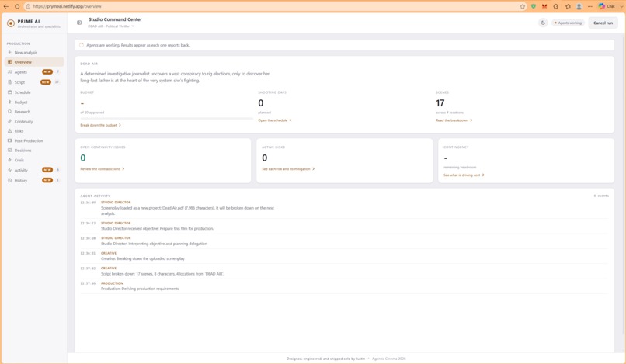Open the browser three-dots menu
The height and width of the screenshot is (364, 626).
(x=590, y=6)
